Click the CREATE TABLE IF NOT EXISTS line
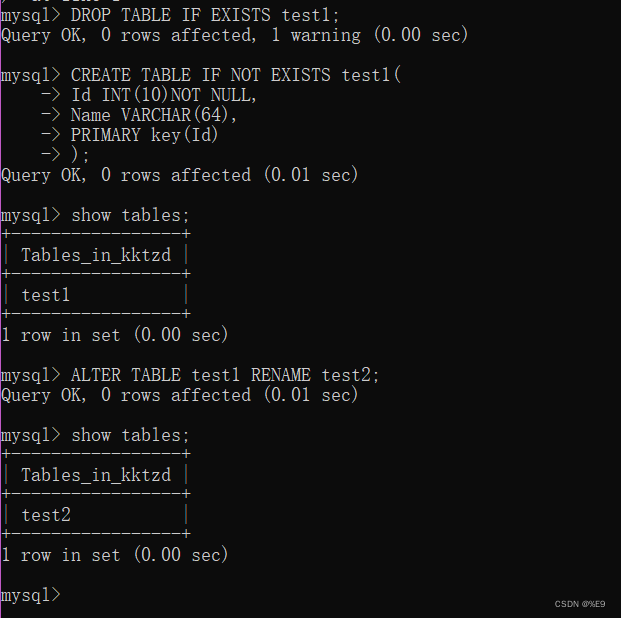This screenshot has width=621, height=618. click(236, 75)
